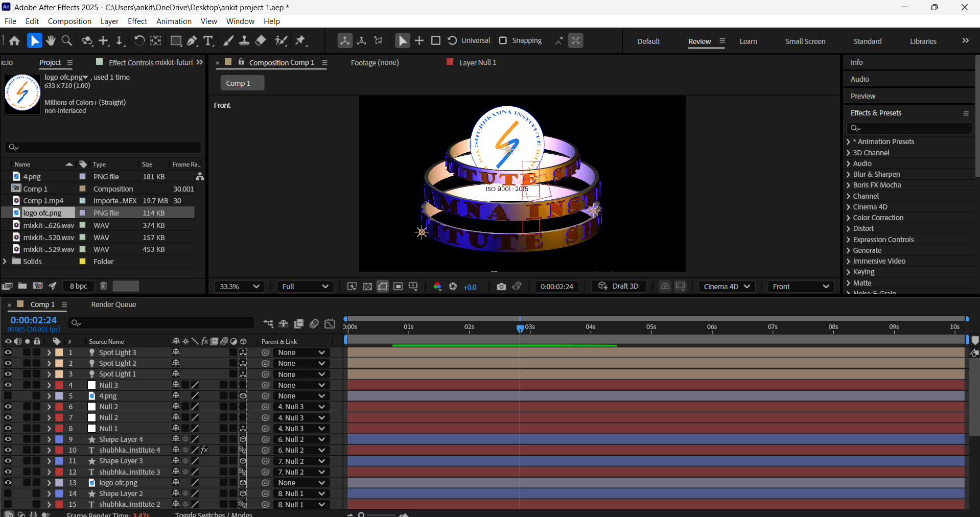Switch to the Layer Null 1 tab

(477, 62)
